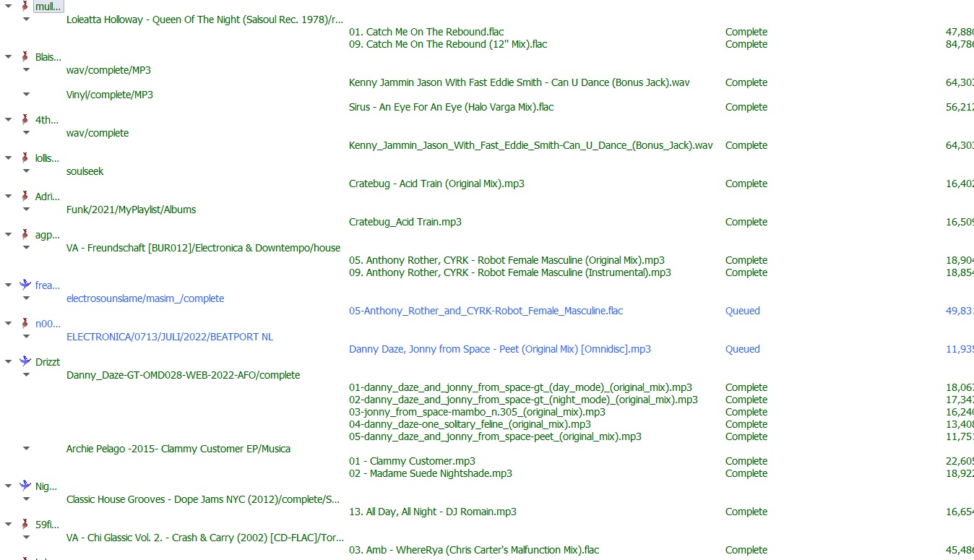This screenshot has width=974, height=560.
Task: Click the status icon next to n00...
Action: [x=25, y=324]
